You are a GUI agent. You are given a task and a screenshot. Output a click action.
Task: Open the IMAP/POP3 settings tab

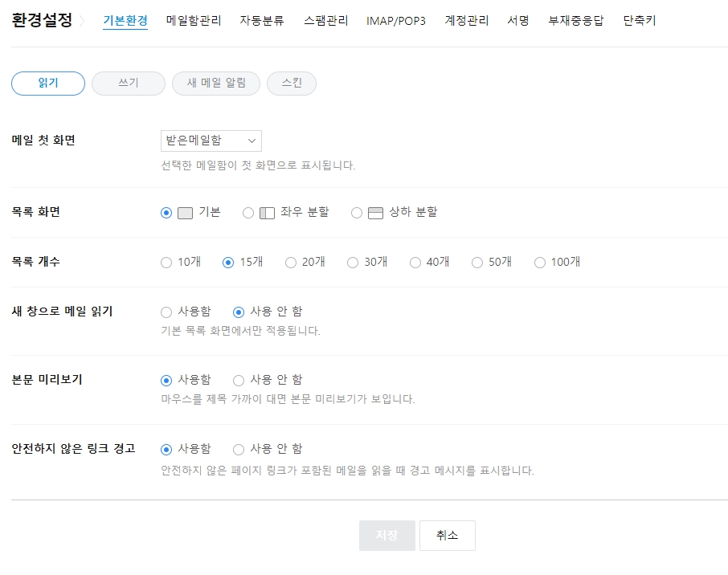pos(396,21)
